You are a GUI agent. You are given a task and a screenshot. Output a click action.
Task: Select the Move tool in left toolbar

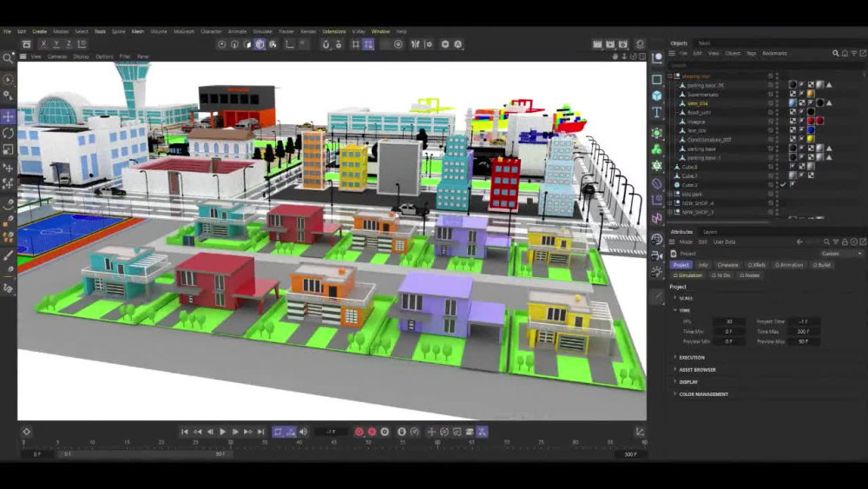pyautogui.click(x=8, y=116)
